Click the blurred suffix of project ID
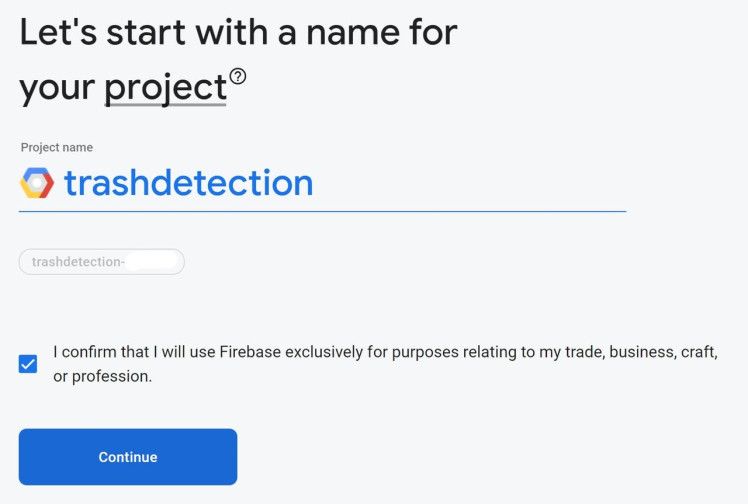Image resolution: width=748 pixels, height=504 pixels. click(x=152, y=262)
